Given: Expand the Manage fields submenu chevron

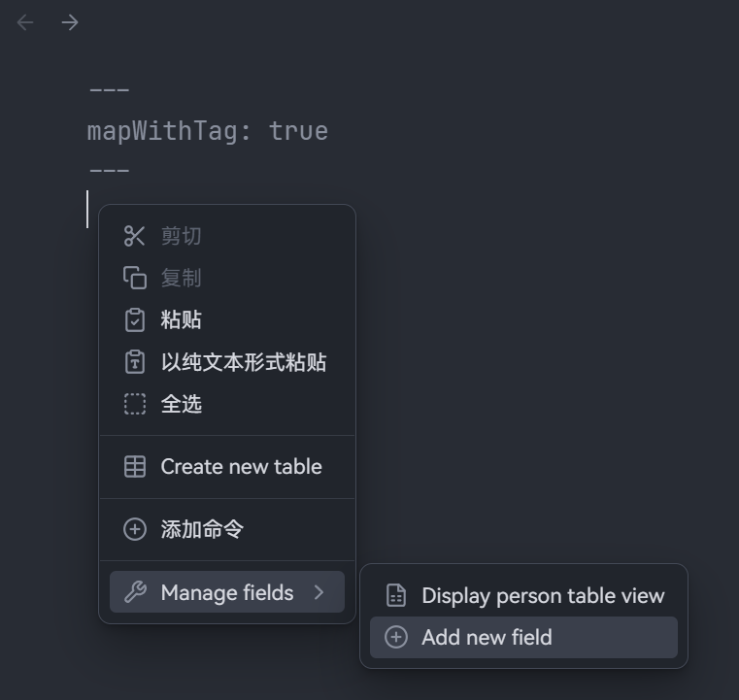Looking at the screenshot, I should [319, 592].
